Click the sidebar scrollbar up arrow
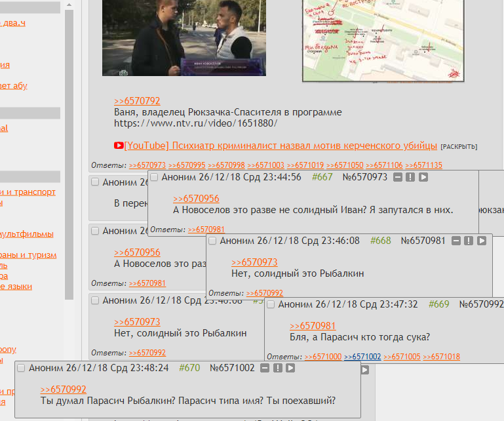This screenshot has height=421, width=504. tap(69, 5)
